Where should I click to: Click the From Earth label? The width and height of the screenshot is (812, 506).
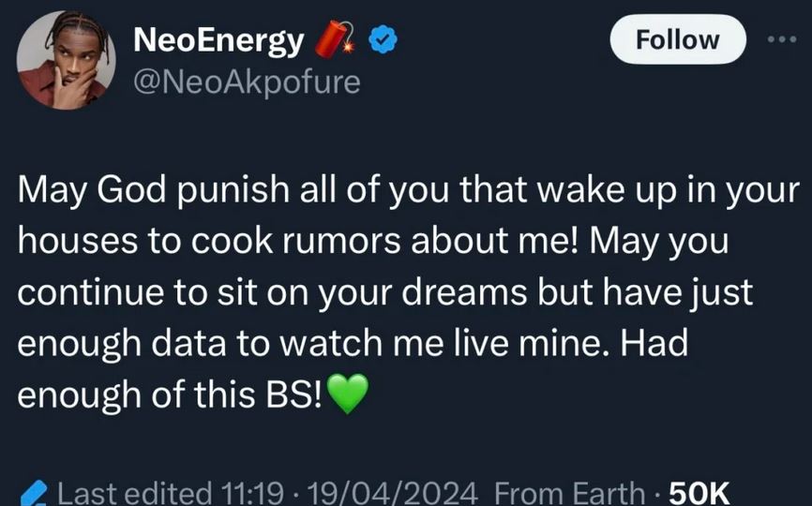569,492
